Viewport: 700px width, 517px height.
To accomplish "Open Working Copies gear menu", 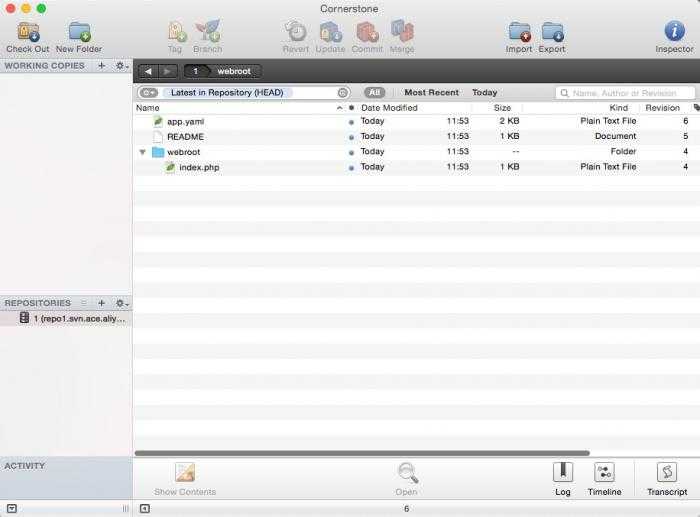I will [x=121, y=66].
